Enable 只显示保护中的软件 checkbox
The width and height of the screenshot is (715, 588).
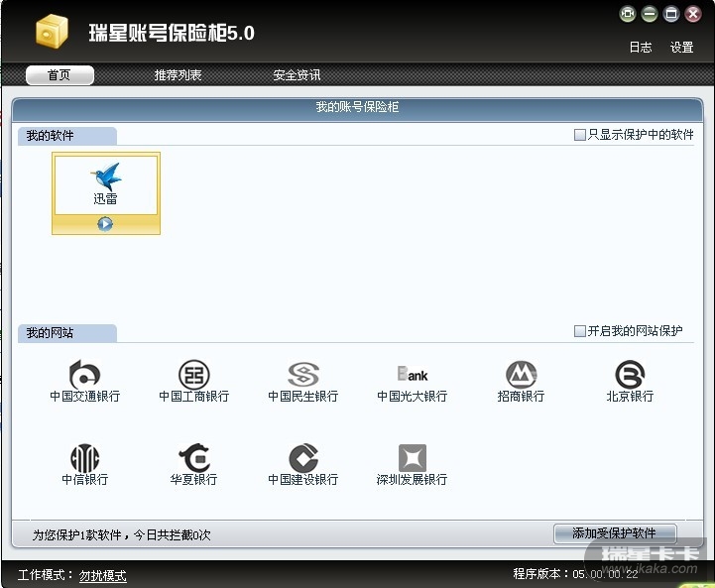tap(579, 135)
